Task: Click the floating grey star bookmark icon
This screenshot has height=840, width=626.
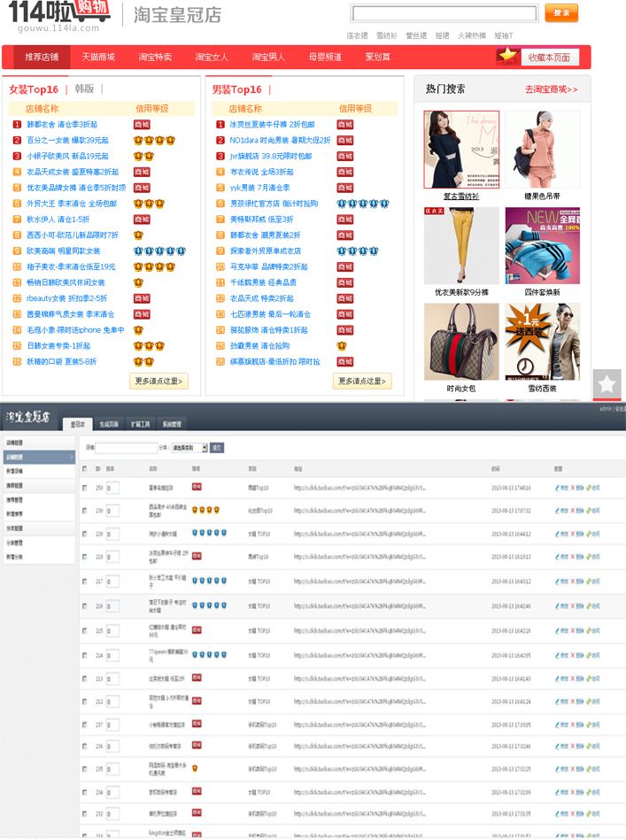Action: 607,384
